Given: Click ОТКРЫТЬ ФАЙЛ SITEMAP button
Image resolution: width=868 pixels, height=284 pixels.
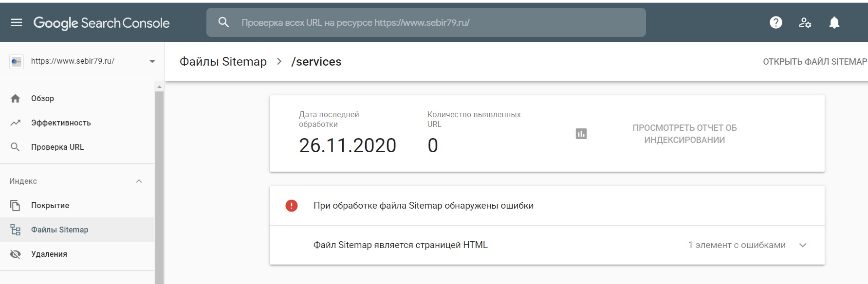Looking at the screenshot, I should tap(814, 62).
